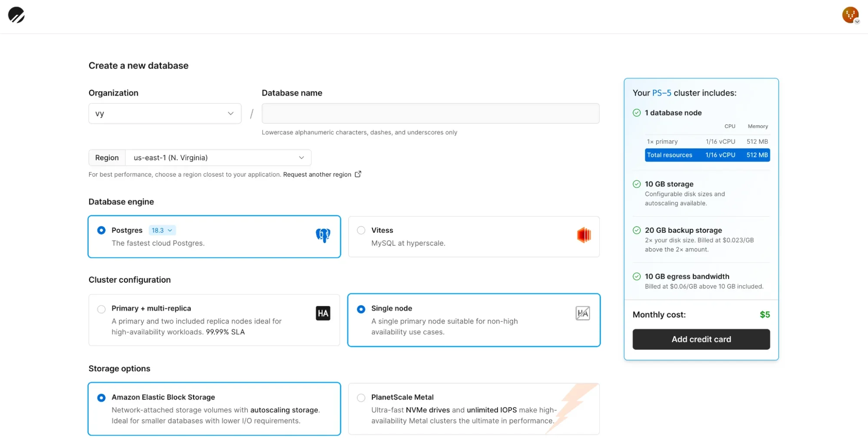Click the crossed-out HA icon on Single node
This screenshot has height=446, width=868.
[583, 313]
